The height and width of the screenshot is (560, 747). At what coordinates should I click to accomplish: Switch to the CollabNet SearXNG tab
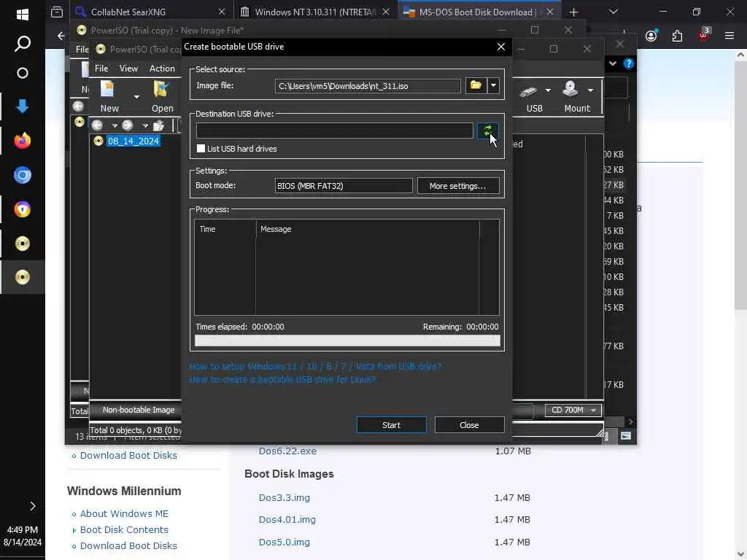[x=151, y=12]
